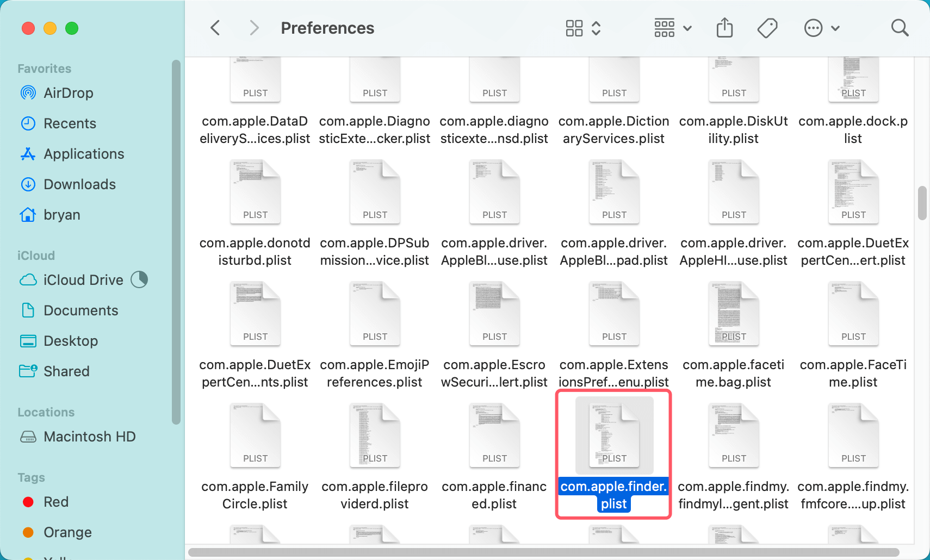
Task: Open Applications in the sidebar
Action: click(x=84, y=154)
